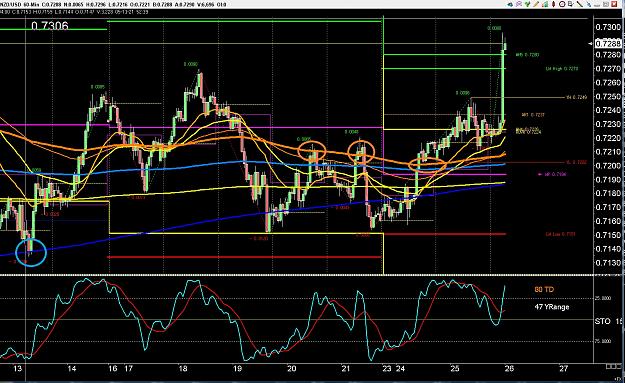Image resolution: width=625 pixels, height=383 pixels.
Task: Click the 0.7250 price axis label
Action: point(608,96)
